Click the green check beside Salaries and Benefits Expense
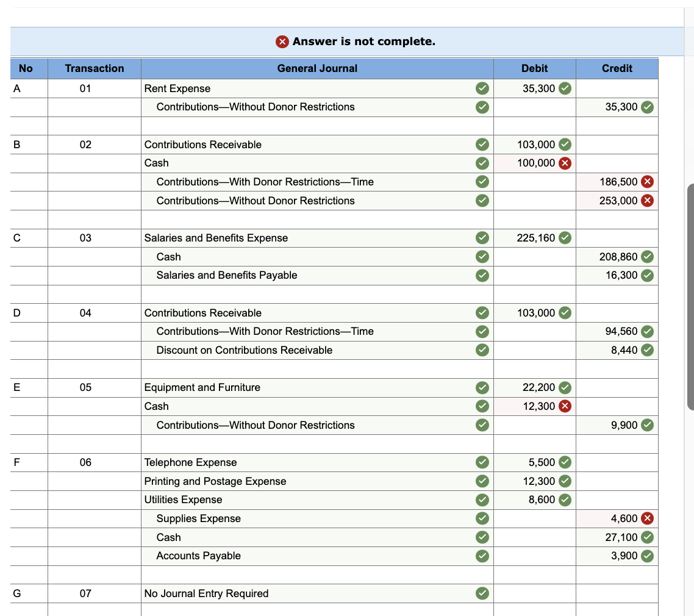Screen dimensions: 694x616 tap(482, 238)
